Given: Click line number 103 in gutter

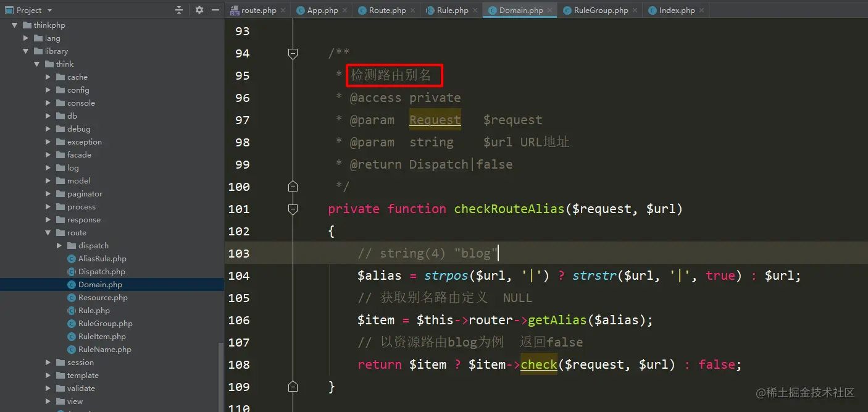Looking at the screenshot, I should tap(239, 253).
